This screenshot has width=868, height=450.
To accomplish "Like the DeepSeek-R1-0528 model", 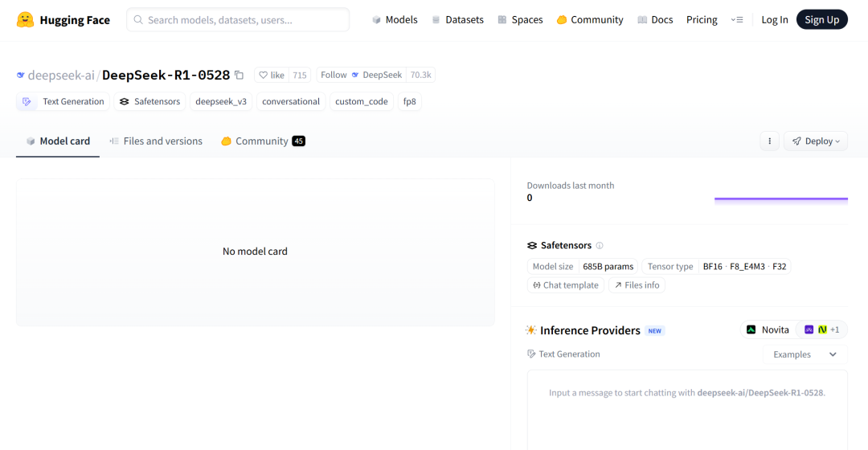I will point(272,75).
